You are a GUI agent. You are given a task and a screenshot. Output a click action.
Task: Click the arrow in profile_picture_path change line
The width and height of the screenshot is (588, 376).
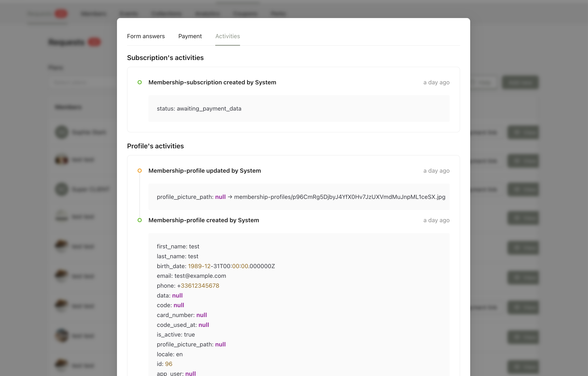[x=230, y=197]
